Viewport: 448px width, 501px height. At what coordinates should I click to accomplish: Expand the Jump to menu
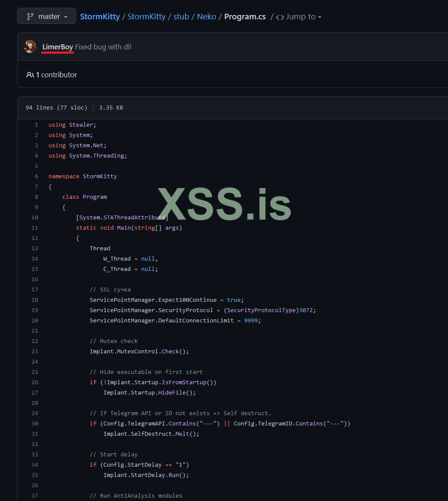(x=303, y=17)
